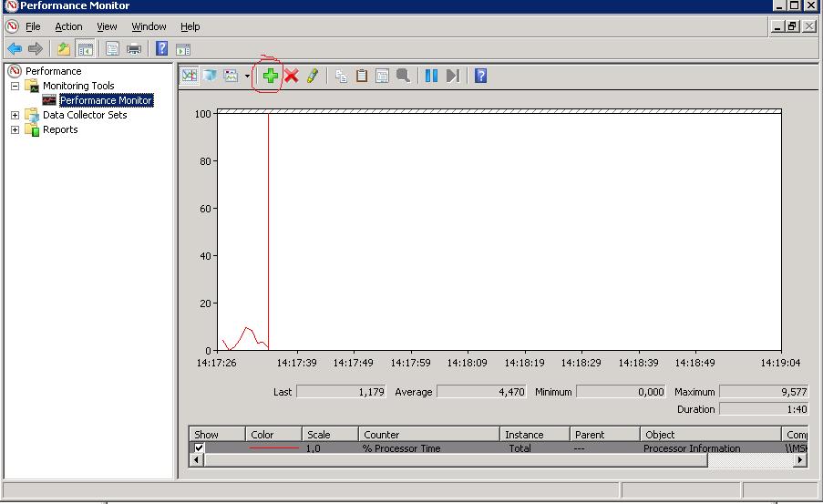
Task: Click View Log Data icon
Action: (x=210, y=76)
